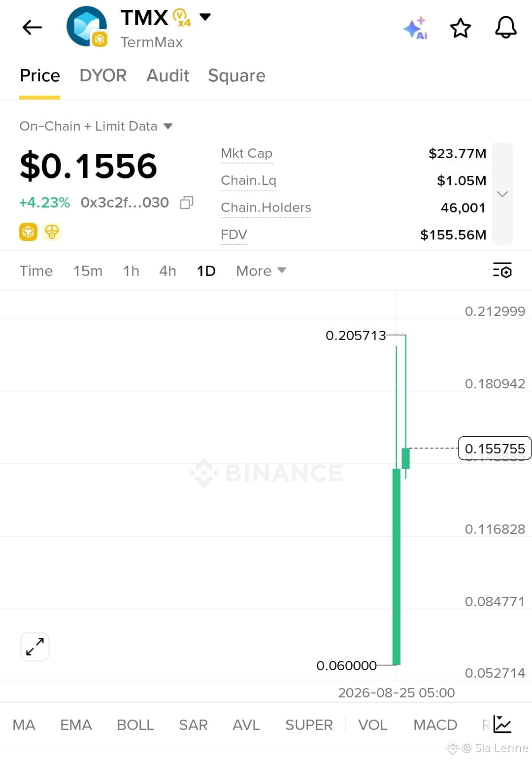Open the AI assistant sparkle icon
The width and height of the screenshot is (532, 760).
tap(415, 28)
